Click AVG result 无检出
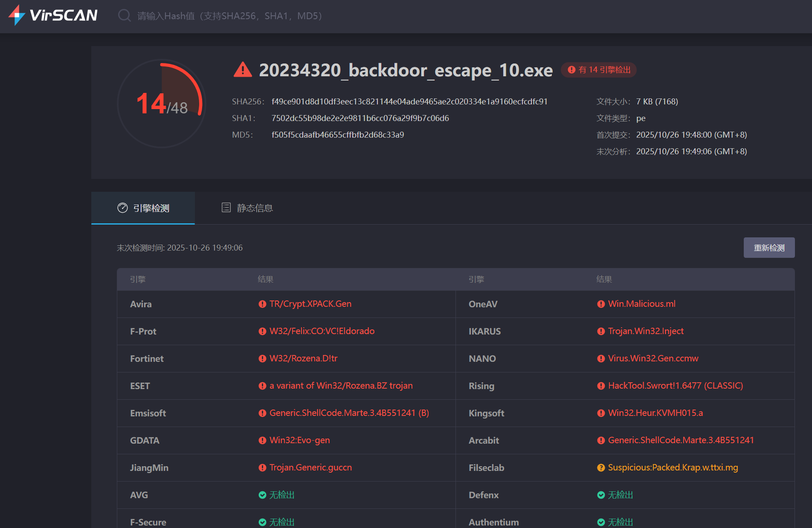This screenshot has width=812, height=528. click(x=282, y=495)
